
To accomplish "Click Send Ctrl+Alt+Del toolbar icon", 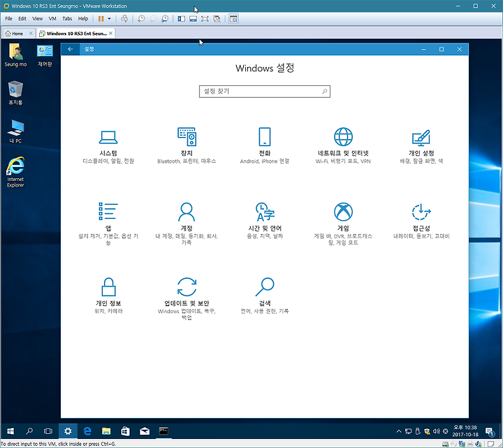I will (x=124, y=19).
